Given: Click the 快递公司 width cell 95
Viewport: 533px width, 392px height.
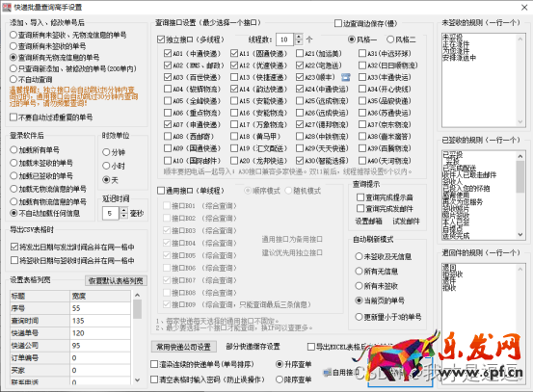Looking at the screenshot, I should click(x=100, y=346).
